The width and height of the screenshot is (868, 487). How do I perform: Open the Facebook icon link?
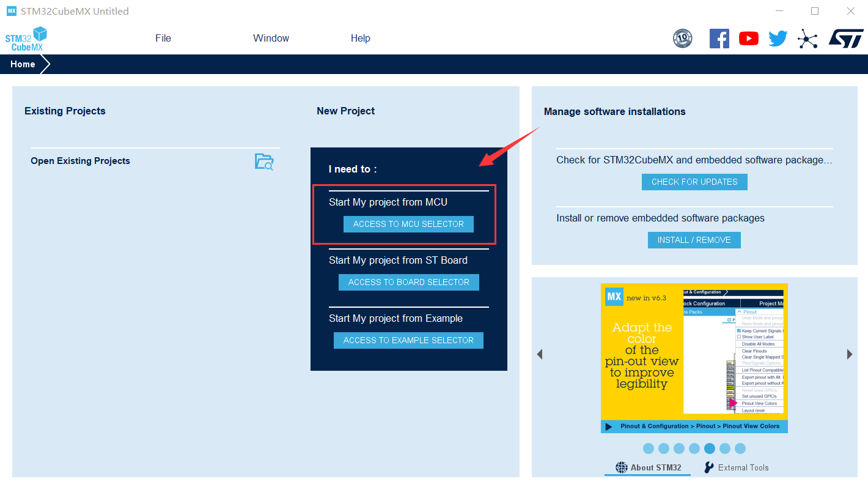click(x=719, y=39)
